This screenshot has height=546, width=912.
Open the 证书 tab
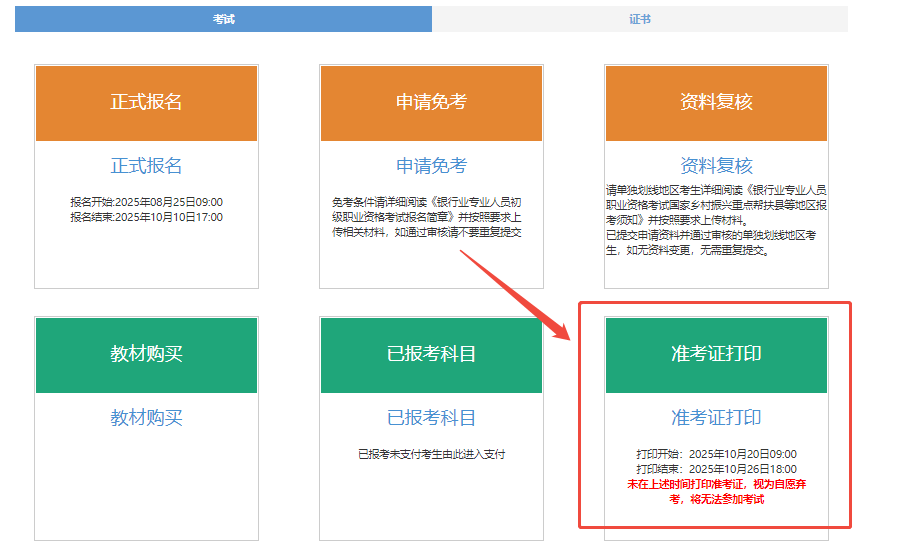(640, 19)
